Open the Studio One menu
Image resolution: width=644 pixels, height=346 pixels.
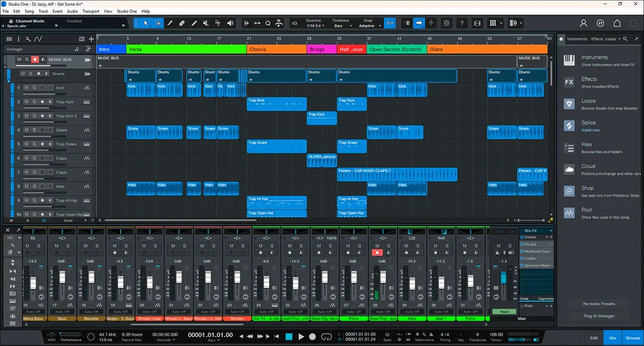[x=127, y=11]
